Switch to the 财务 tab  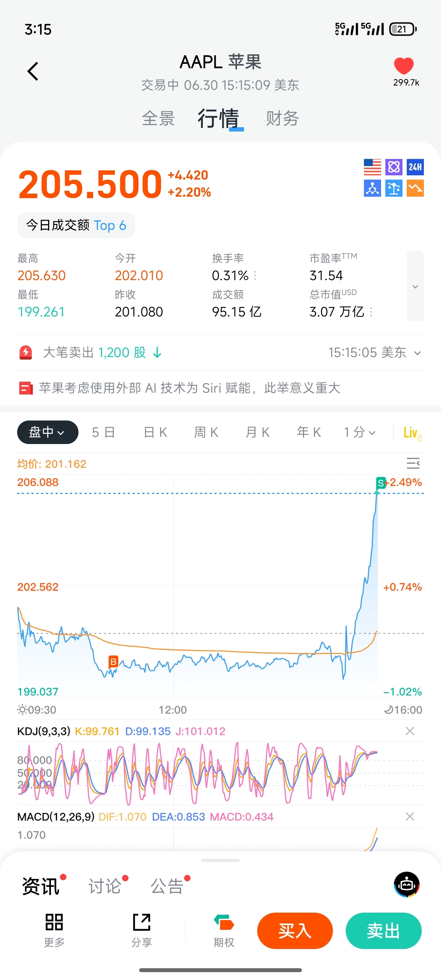tap(282, 118)
